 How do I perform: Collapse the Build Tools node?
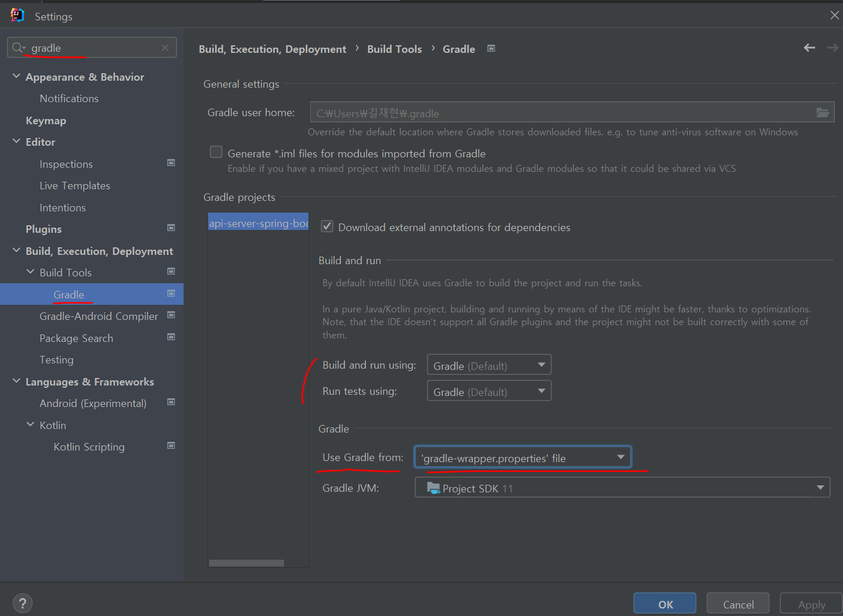click(30, 272)
